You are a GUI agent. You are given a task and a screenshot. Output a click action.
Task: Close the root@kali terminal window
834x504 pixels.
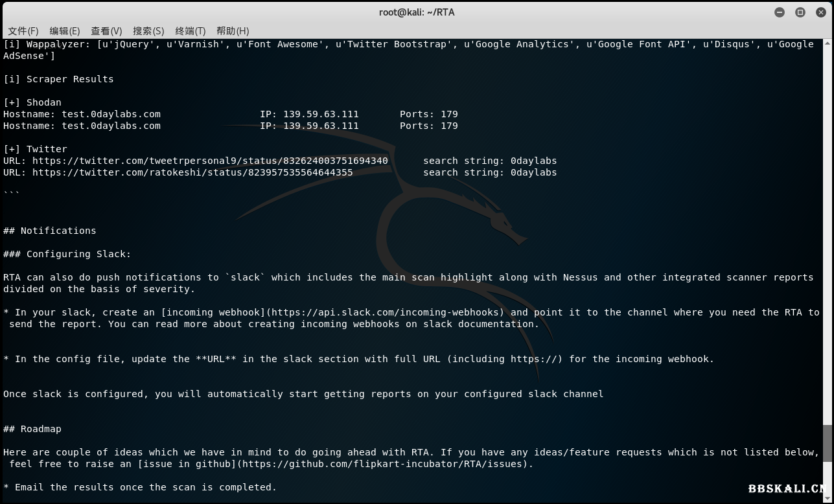point(820,12)
